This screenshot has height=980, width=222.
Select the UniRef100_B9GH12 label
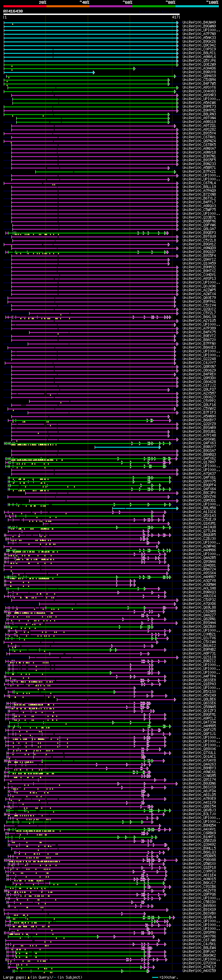199,244
